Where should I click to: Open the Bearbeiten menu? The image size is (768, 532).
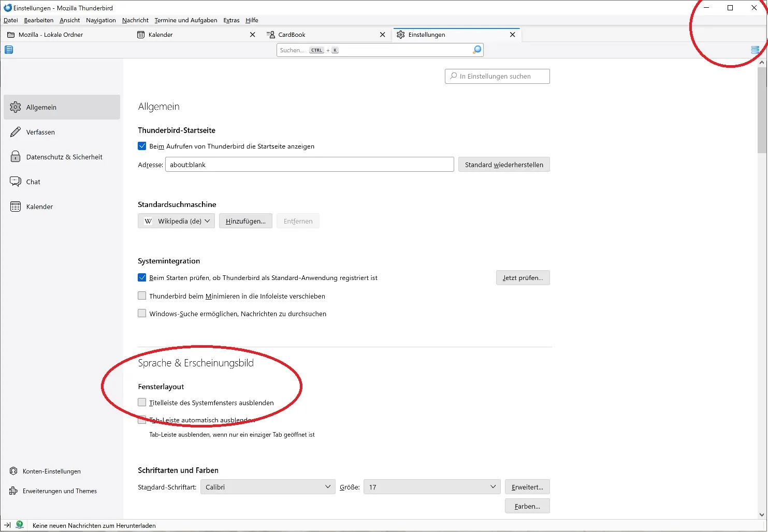39,20
